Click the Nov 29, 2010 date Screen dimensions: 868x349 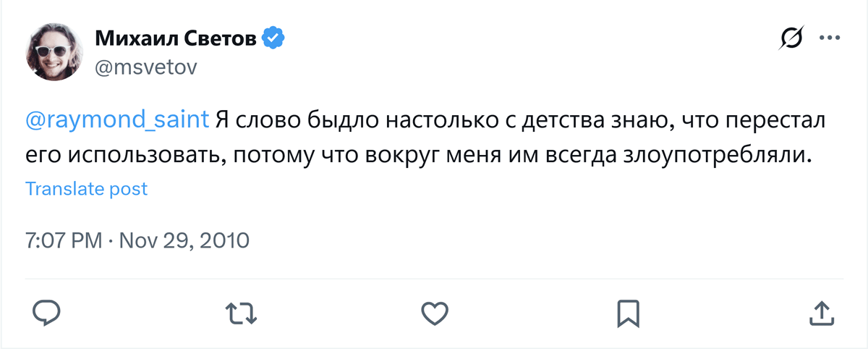click(x=184, y=240)
